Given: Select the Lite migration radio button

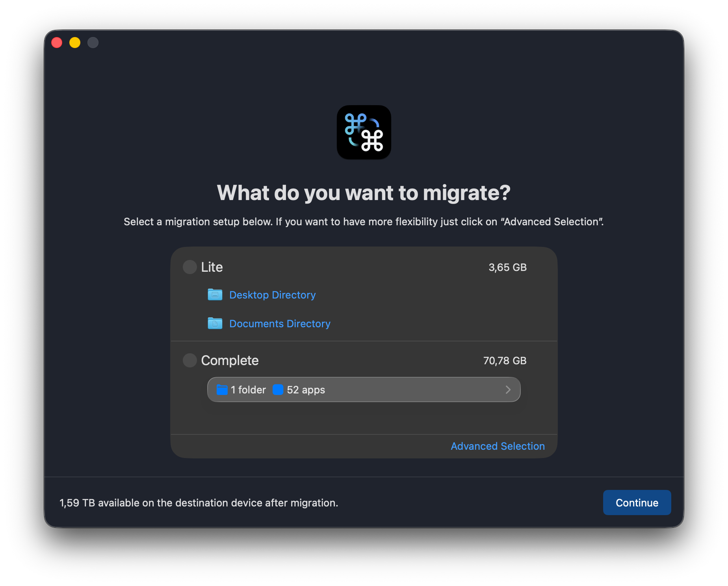Looking at the screenshot, I should tap(190, 267).
